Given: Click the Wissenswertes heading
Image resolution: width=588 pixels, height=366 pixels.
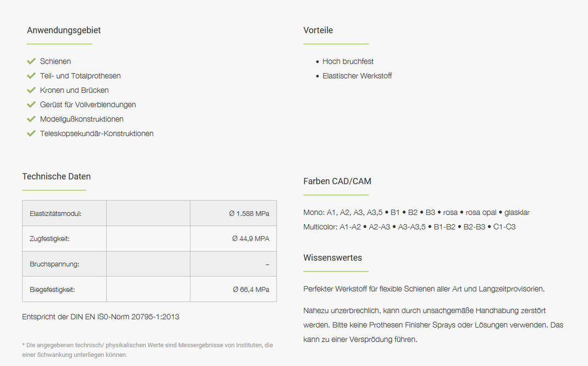Looking at the screenshot, I should [332, 258].
